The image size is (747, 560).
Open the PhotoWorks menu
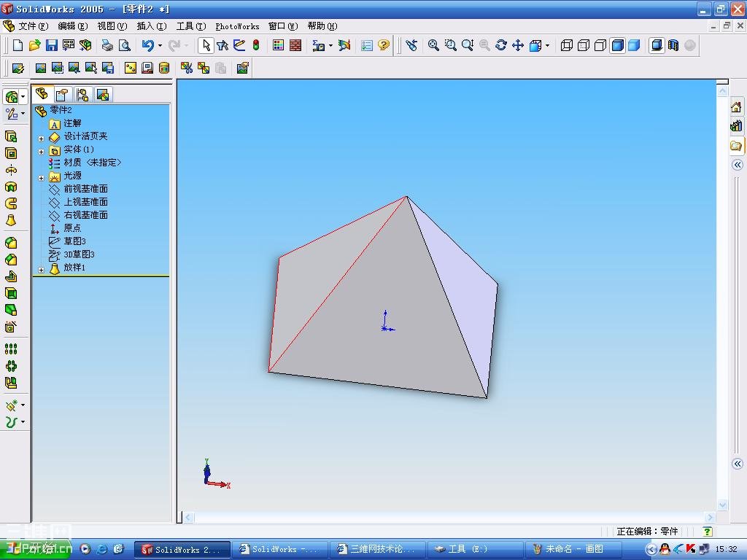coord(237,26)
